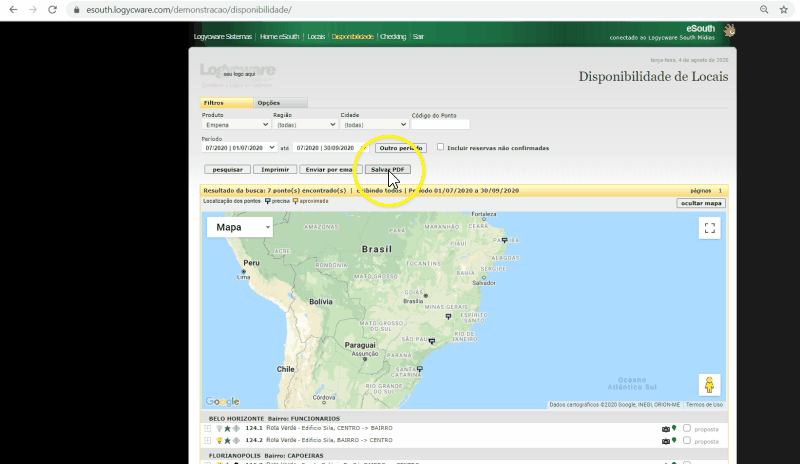Switch to the Opções tab

point(268,103)
